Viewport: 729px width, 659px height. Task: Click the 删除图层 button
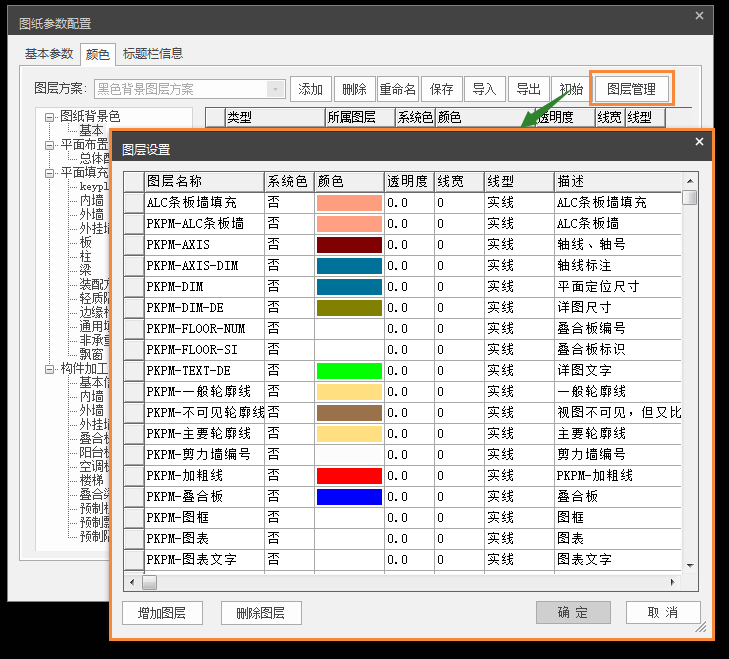261,613
